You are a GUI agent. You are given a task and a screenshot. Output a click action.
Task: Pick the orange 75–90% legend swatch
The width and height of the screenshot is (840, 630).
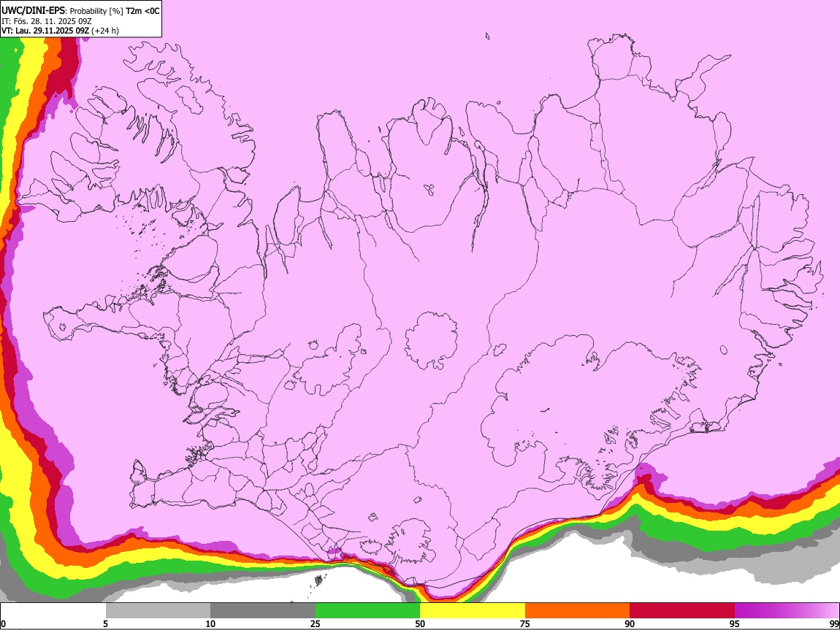point(578,610)
